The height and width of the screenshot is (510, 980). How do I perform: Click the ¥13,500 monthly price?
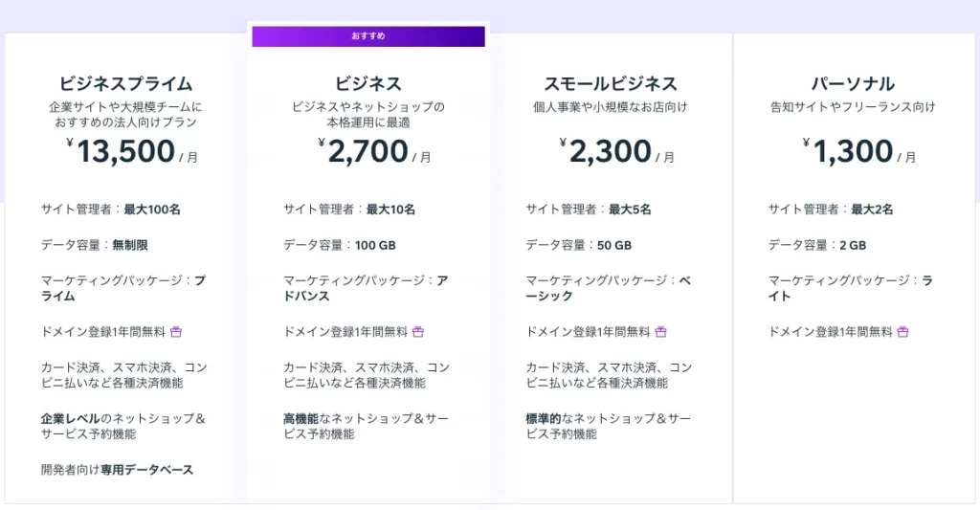(x=126, y=151)
